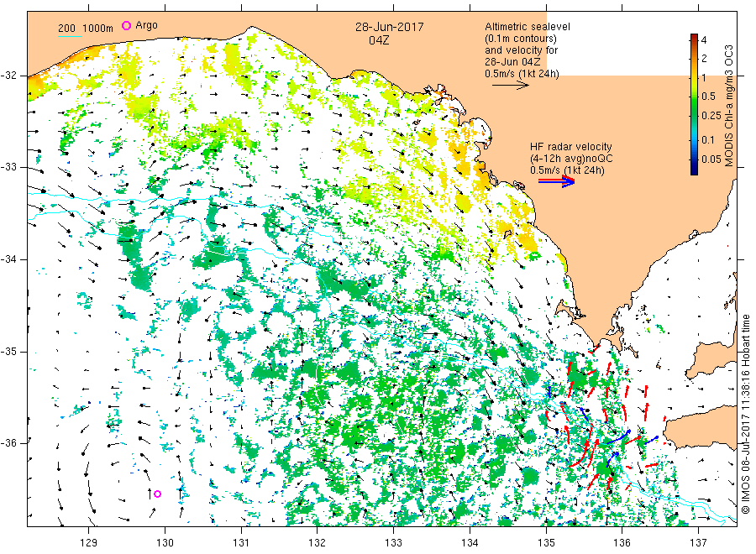This screenshot has width=756, height=554.
Task: Click the latitude label -34
Action: [8, 259]
